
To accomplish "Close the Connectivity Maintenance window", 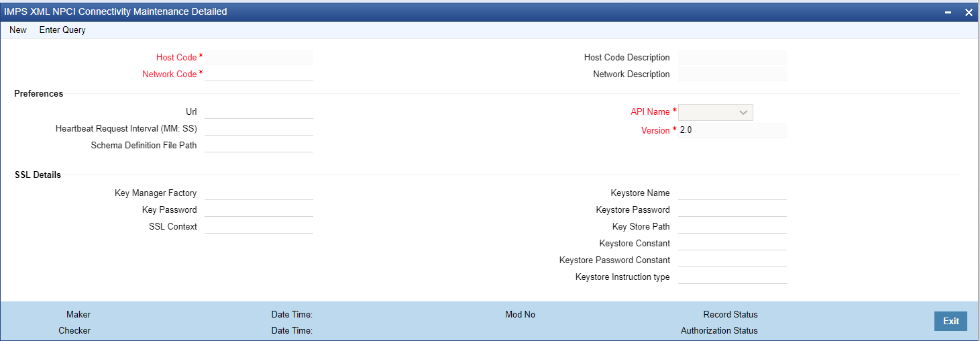I will (969, 12).
